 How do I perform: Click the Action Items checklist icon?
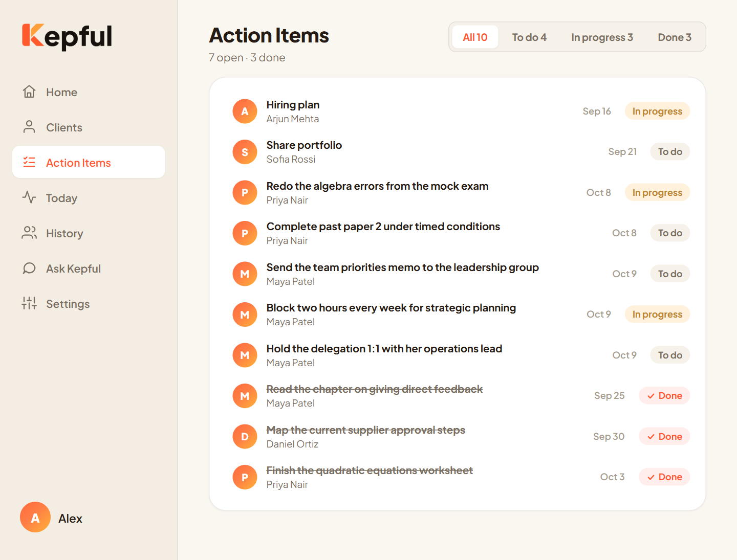tap(29, 163)
